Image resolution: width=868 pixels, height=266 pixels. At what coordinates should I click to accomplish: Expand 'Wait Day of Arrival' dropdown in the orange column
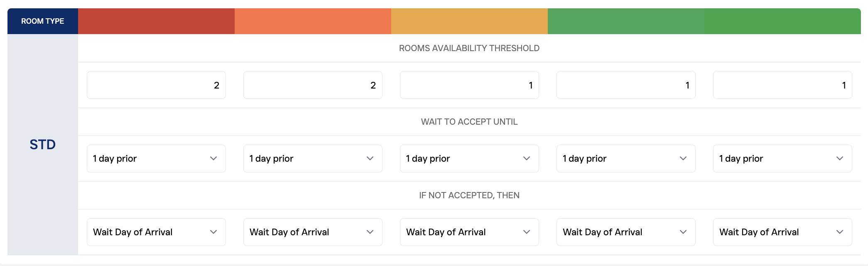[x=313, y=232]
